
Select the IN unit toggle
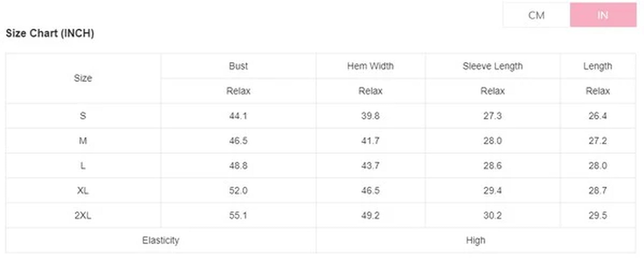point(603,15)
